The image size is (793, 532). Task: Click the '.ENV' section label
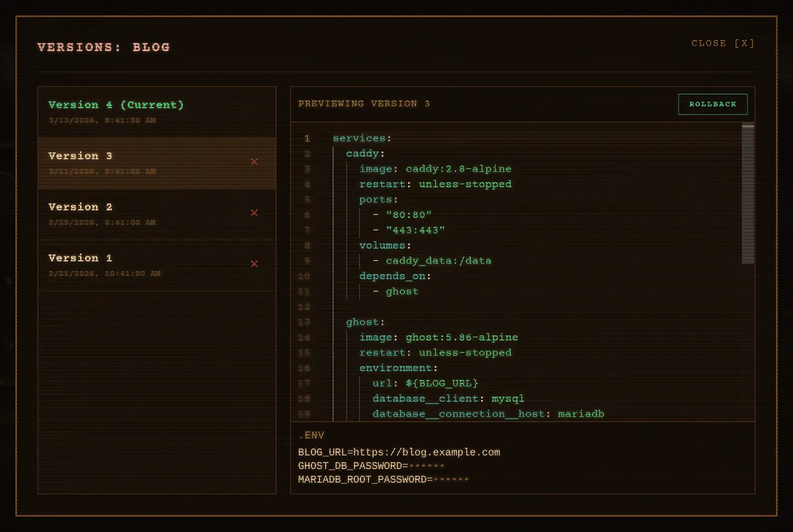tap(311, 435)
